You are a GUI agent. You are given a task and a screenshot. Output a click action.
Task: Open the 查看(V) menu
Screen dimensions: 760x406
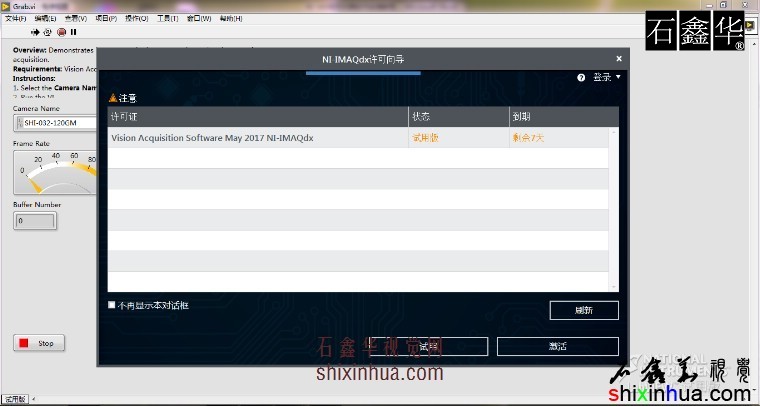pos(76,18)
